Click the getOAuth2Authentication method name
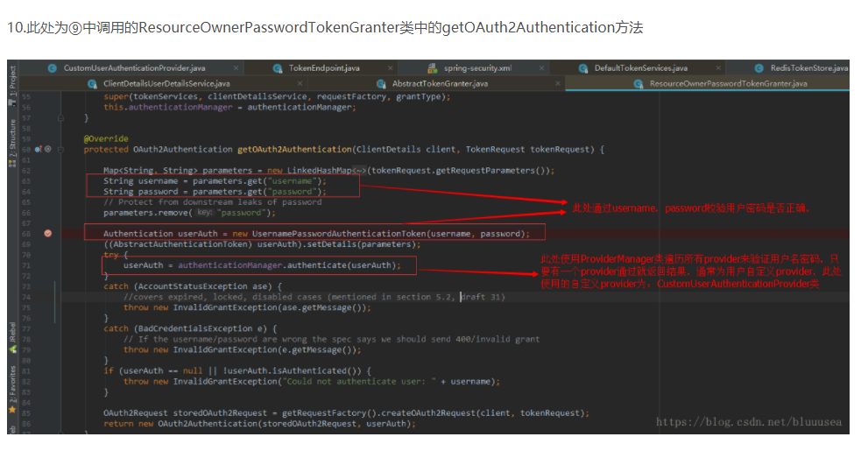Image resolution: width=868 pixels, height=458 pixels. point(294,150)
